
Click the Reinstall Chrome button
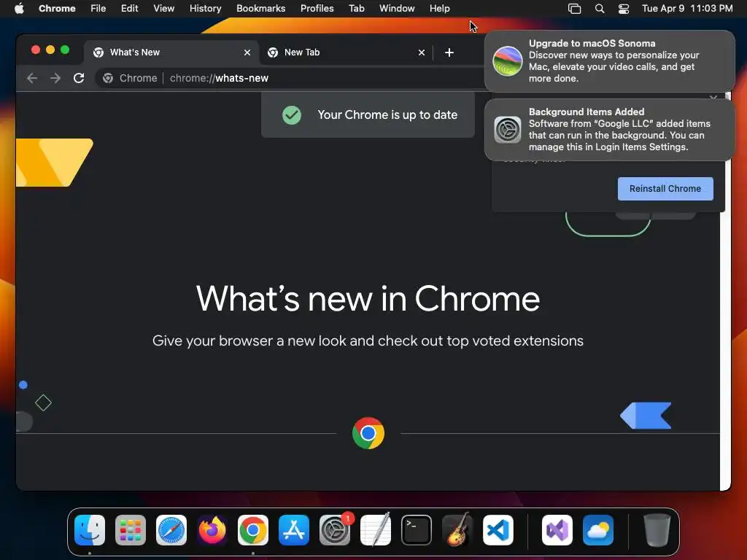(x=665, y=189)
